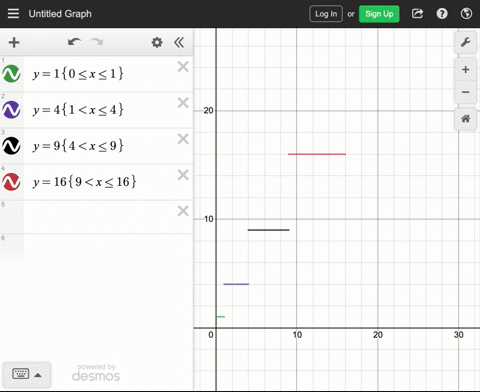The width and height of the screenshot is (480, 392).
Task: Add a new expression item with plus
Action: click(x=14, y=42)
